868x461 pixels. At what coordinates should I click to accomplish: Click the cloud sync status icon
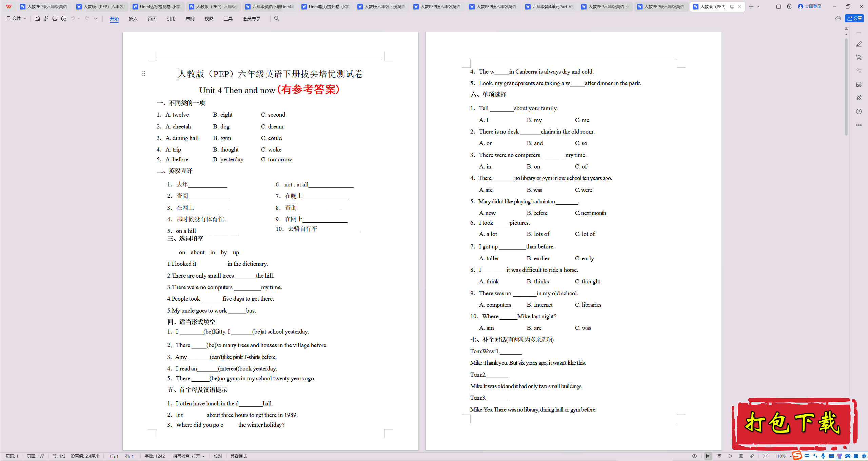point(838,18)
